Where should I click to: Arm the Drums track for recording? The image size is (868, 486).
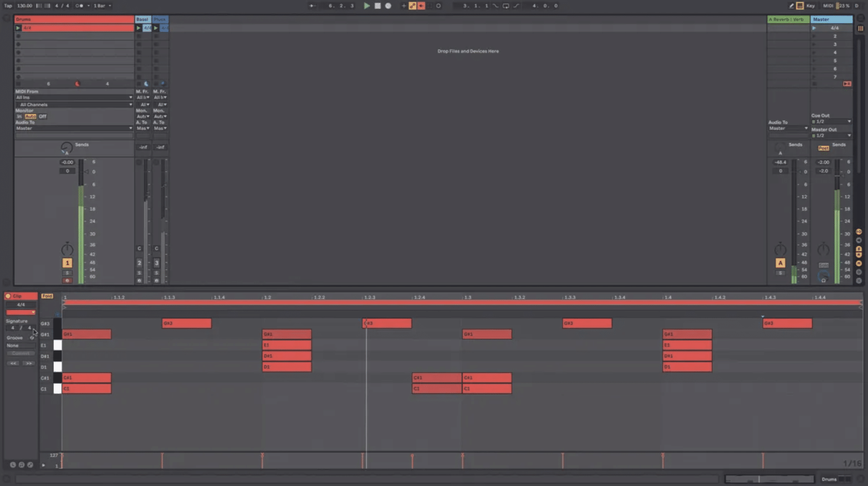[x=67, y=280]
